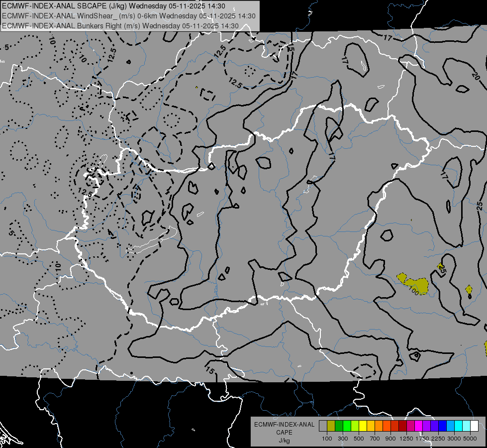Screen dimensions: 487x448
Task: Click legend value 900
Action: tap(390, 439)
